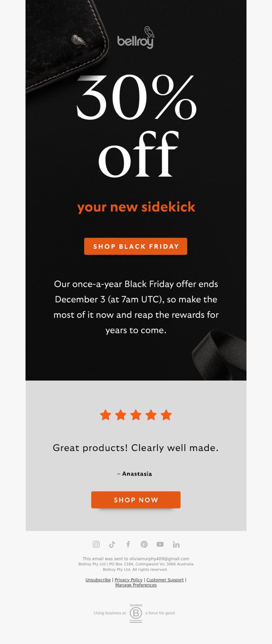Click the Certified B Corporation badge
Image resolution: width=272 pixels, height=644 pixels.
click(x=136, y=613)
